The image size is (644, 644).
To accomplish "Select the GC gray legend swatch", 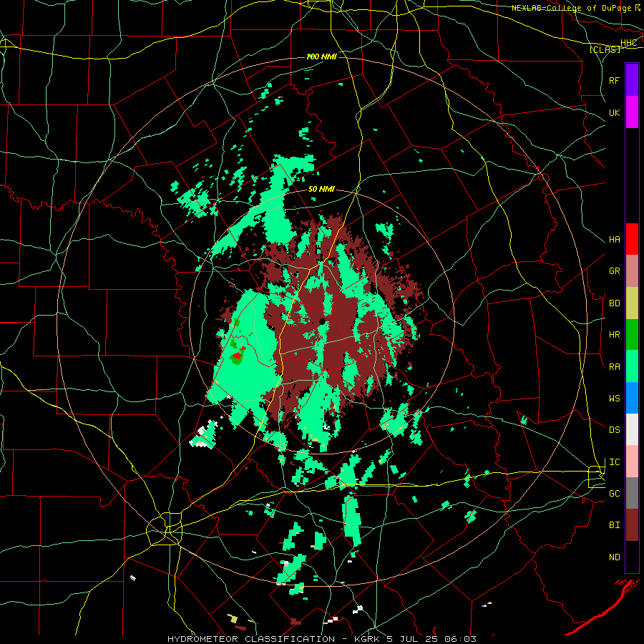I will coord(632,493).
